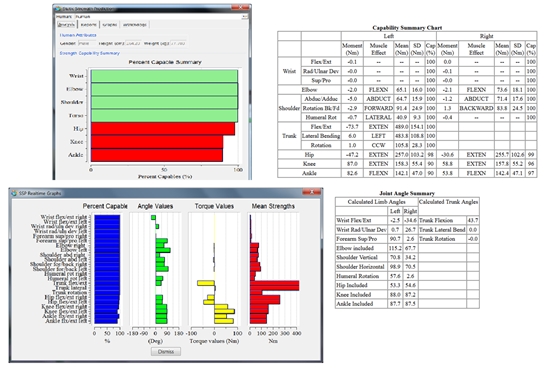Click the blue Percent Capable bars block
Screen dimensions: 545x372
(107, 269)
